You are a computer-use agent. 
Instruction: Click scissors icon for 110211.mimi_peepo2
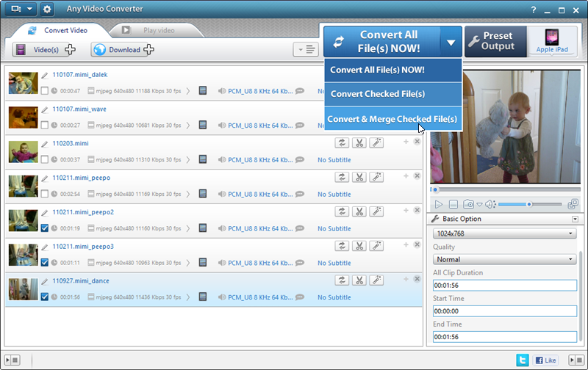tap(359, 211)
